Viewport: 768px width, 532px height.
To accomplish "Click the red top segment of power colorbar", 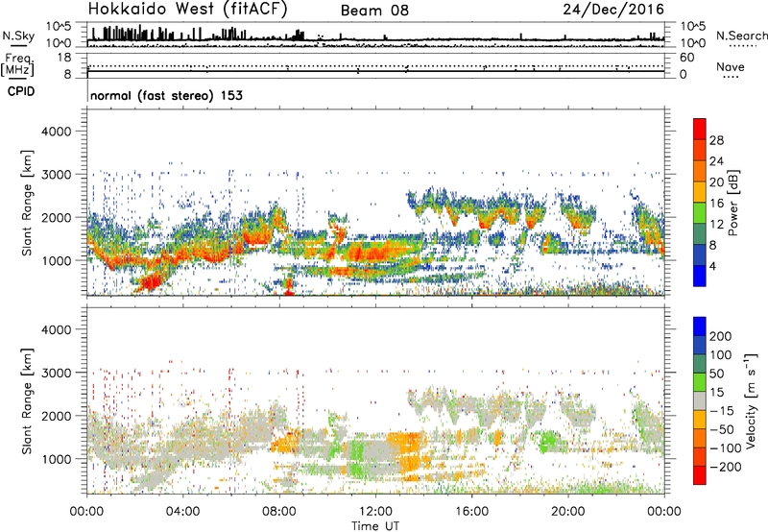I will [700, 129].
